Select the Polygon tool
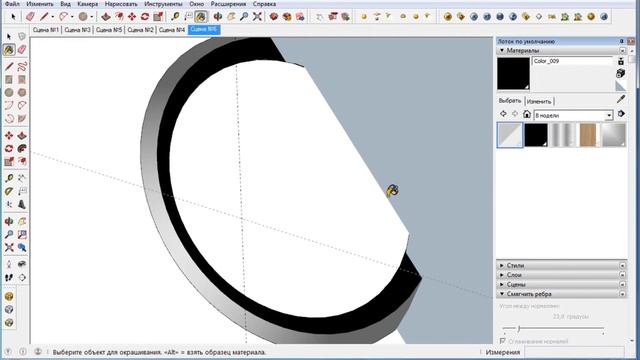Screen dimensions: 640x360 click(22, 92)
